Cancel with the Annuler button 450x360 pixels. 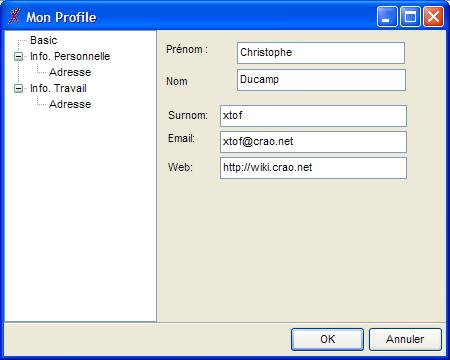(405, 339)
